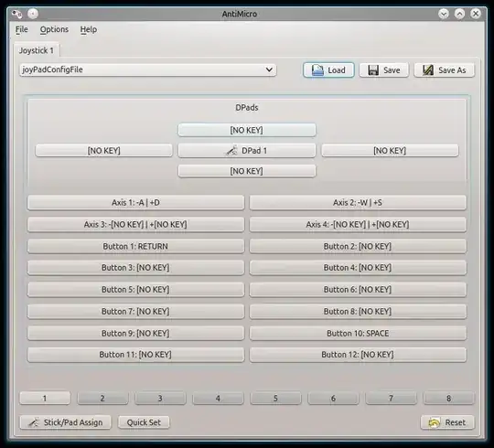The image size is (494, 448).
Task: Click Save As to store new profile
Action: click(444, 69)
